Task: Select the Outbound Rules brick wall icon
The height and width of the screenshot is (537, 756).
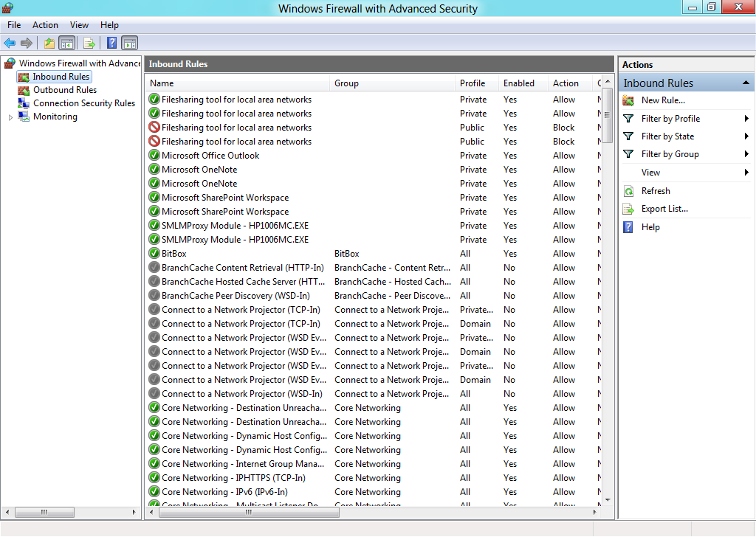Action: point(24,90)
